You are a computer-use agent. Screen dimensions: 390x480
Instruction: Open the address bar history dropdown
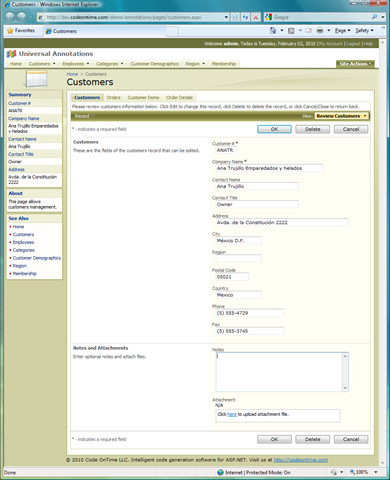tap(226, 17)
